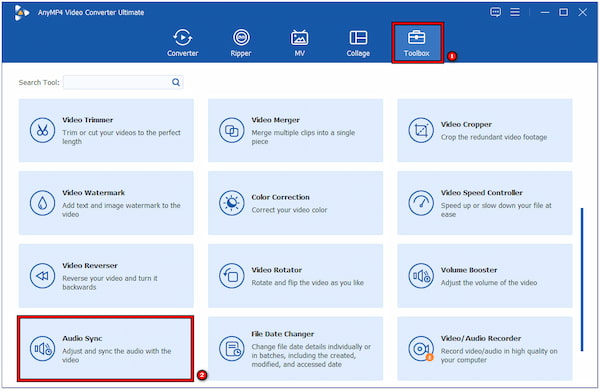The width and height of the screenshot is (600, 390).
Task: Click the Video/Audio Recorder camera icon
Action: [421, 349]
